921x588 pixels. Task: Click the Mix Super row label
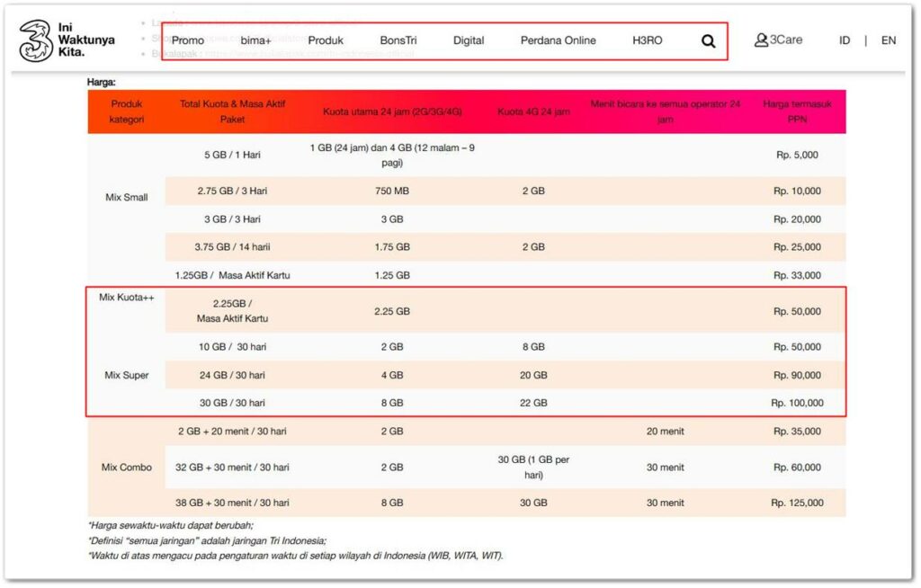point(126,375)
